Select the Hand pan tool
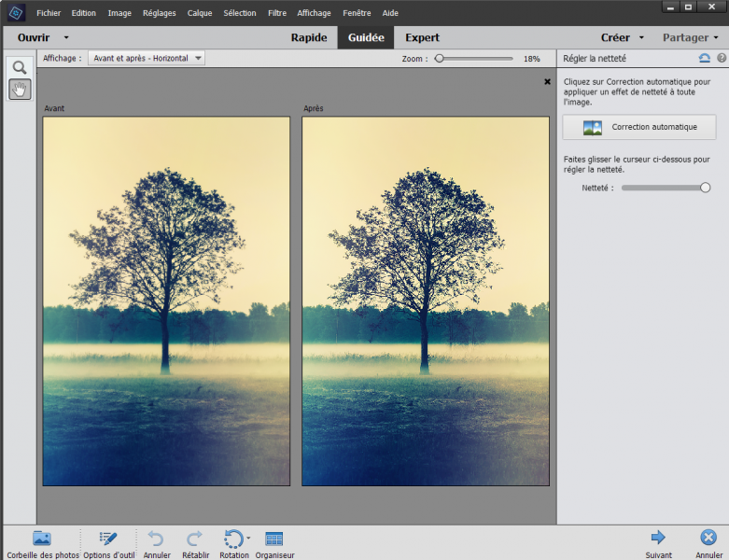The width and height of the screenshot is (729, 560). 19,90
